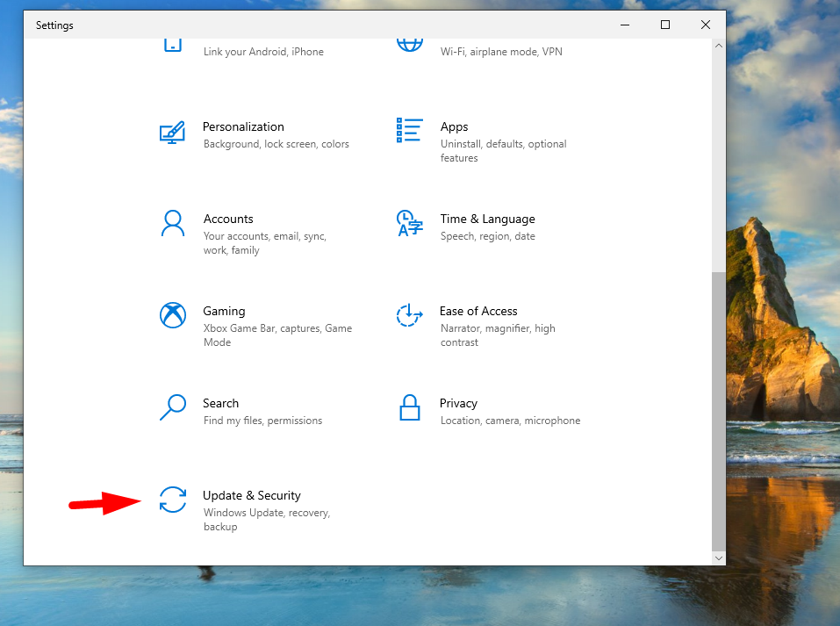840x626 pixels.
Task: Click the Apps list icon
Action: point(409,130)
